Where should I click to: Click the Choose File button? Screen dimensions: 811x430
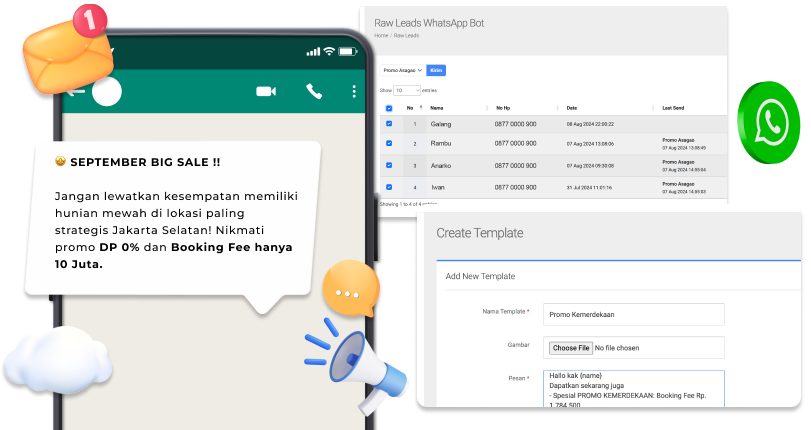point(571,348)
